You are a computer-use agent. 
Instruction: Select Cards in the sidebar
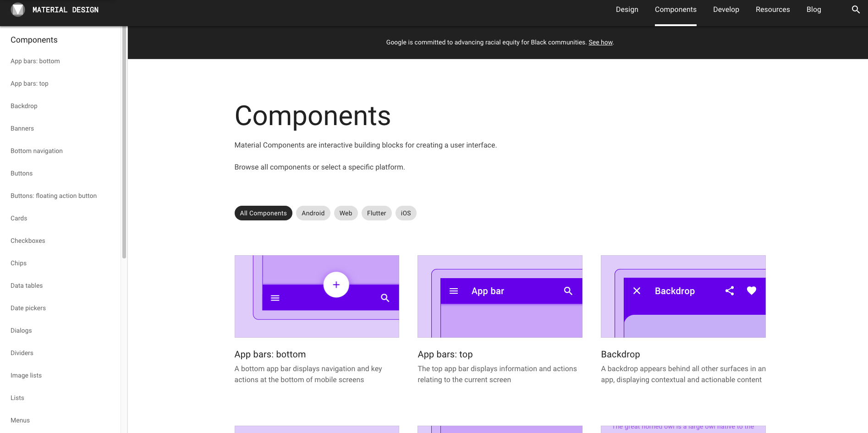[x=19, y=218]
